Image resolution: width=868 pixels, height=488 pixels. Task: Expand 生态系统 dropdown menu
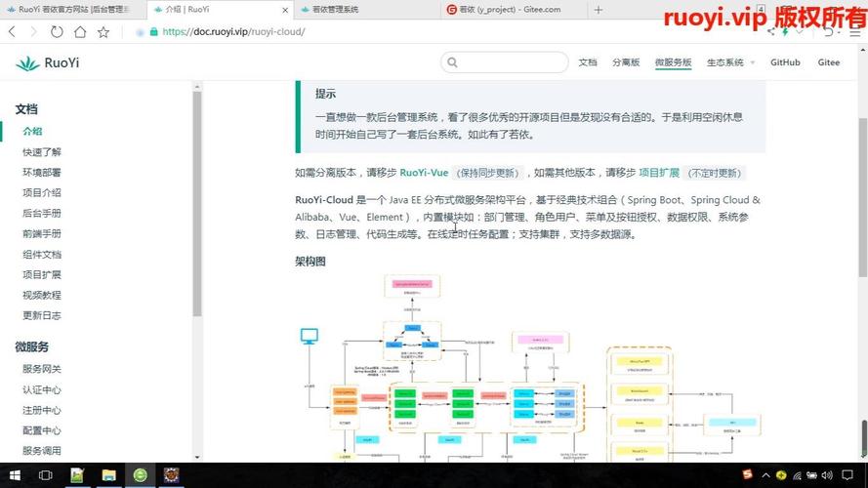tap(730, 62)
